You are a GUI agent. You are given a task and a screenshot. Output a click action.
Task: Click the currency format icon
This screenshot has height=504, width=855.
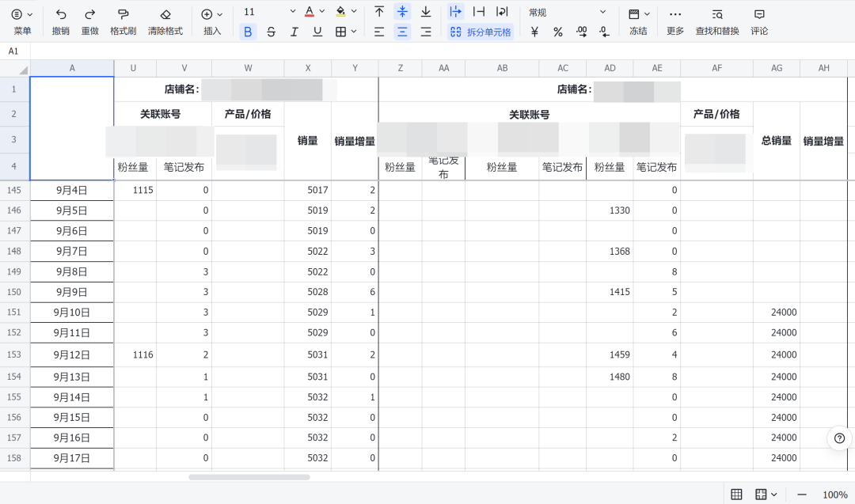click(535, 30)
